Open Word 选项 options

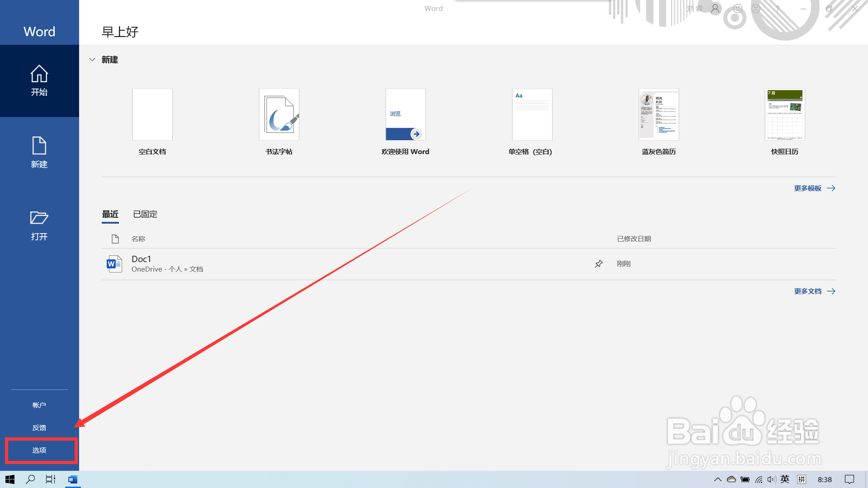tap(39, 450)
